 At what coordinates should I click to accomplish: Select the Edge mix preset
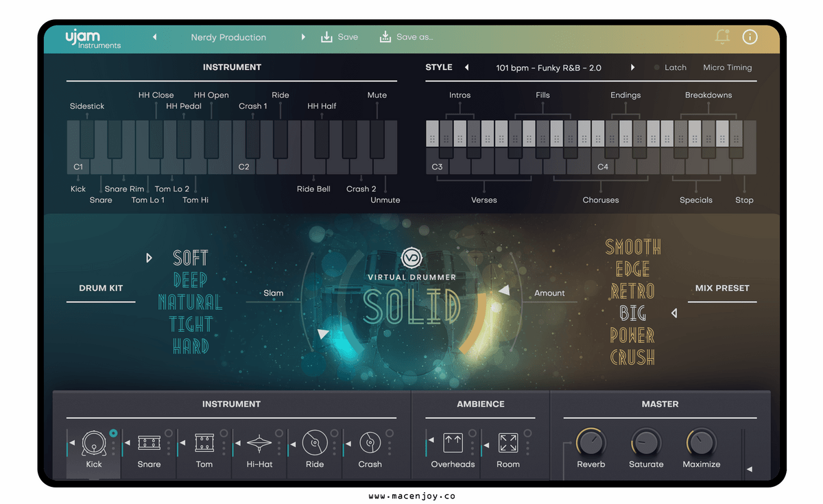[x=632, y=269]
